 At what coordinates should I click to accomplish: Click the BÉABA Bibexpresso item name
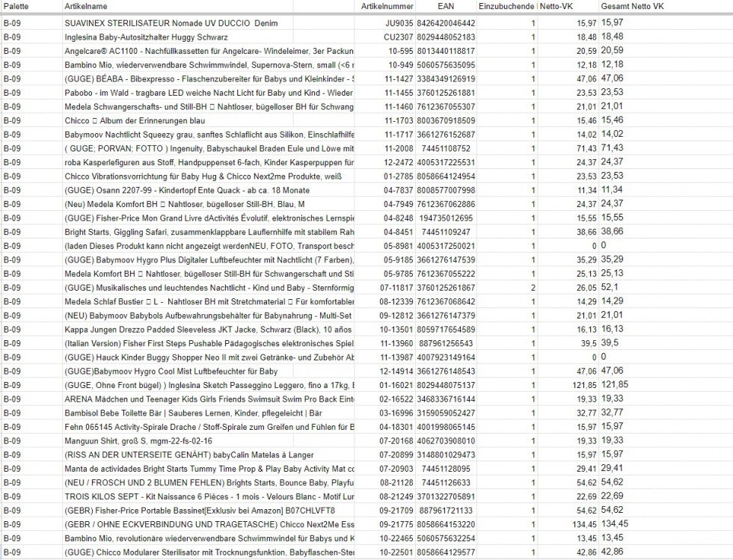click(x=209, y=79)
